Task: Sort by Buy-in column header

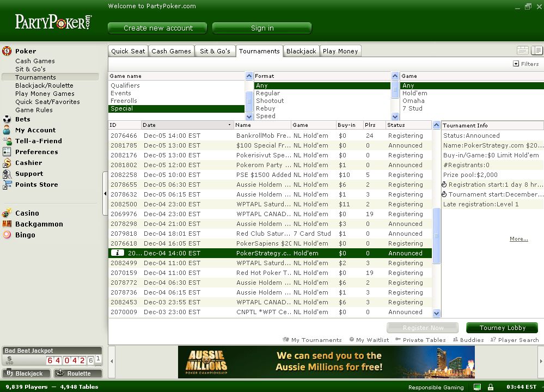Action: click(349, 125)
